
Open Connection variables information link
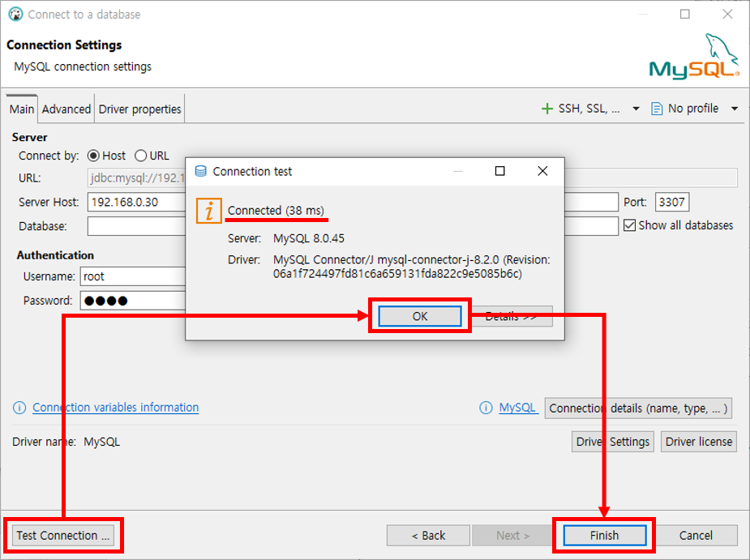116,408
